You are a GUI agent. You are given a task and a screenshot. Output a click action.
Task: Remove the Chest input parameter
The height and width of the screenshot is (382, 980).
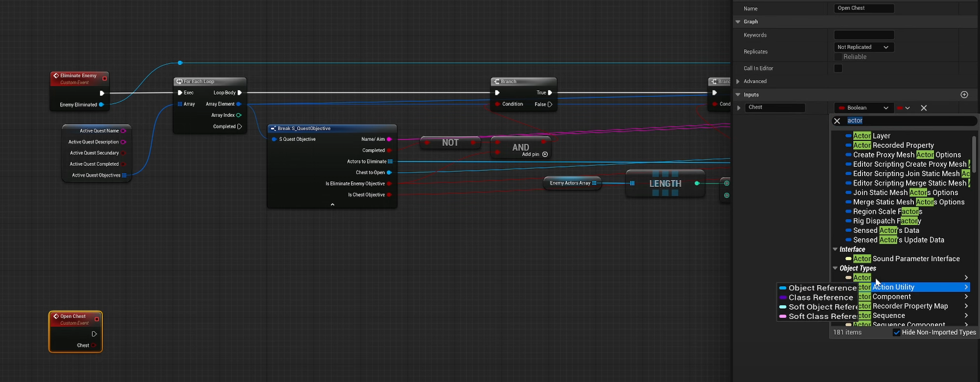(924, 108)
